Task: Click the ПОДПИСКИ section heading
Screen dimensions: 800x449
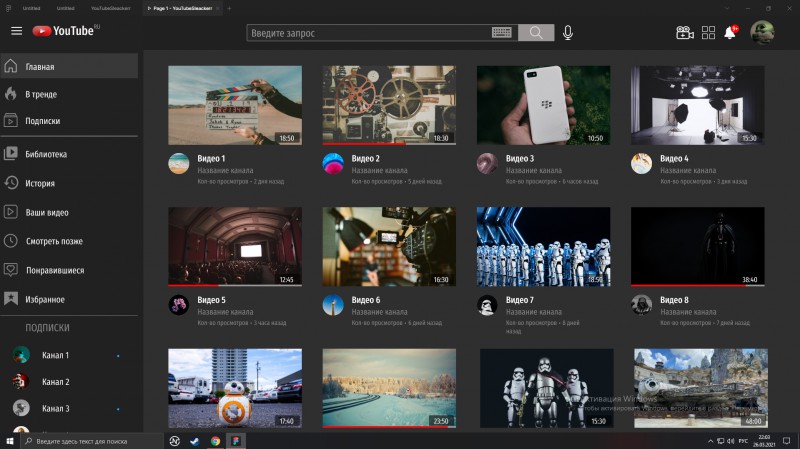Action: click(x=47, y=328)
